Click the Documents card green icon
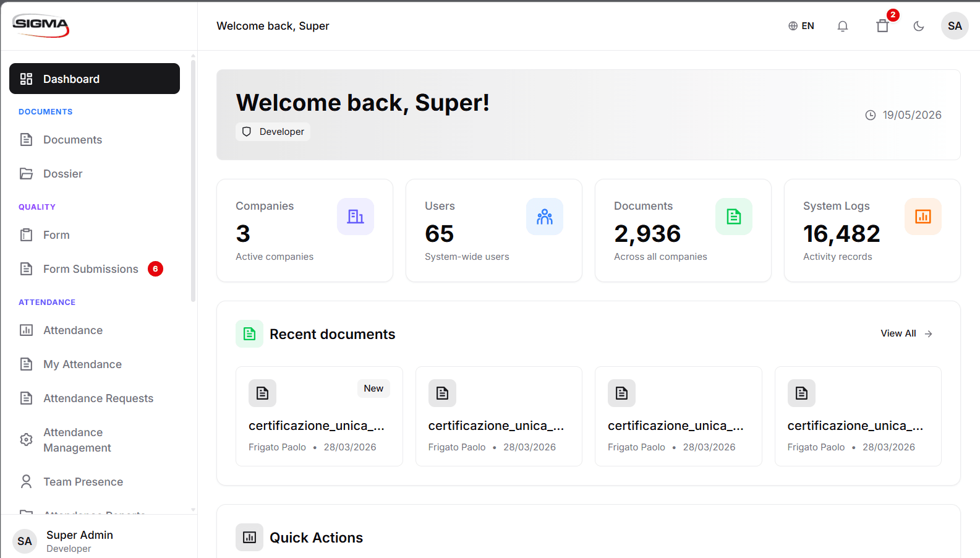This screenshot has width=980, height=558. 734,217
